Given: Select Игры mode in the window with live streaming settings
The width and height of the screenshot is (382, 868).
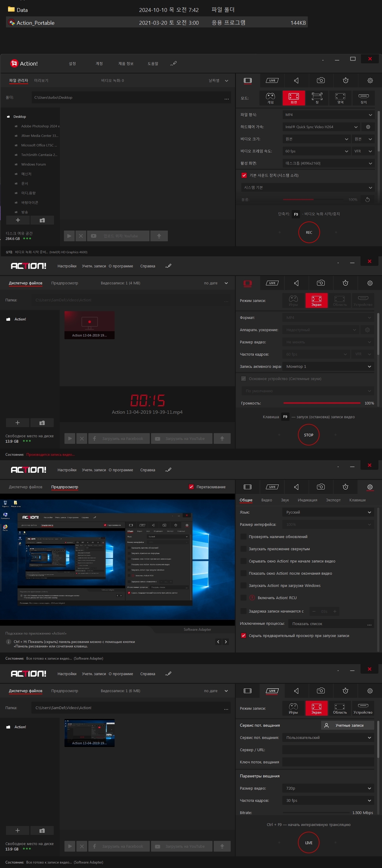Looking at the screenshot, I should [293, 708].
